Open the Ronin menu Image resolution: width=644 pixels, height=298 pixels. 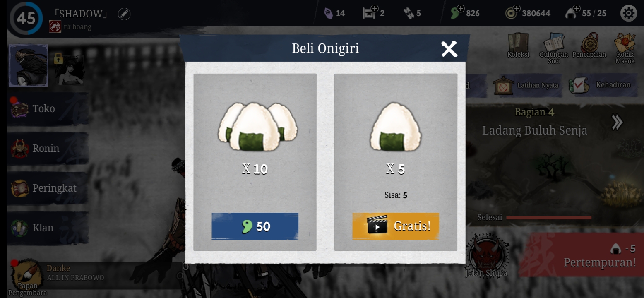[48, 148]
